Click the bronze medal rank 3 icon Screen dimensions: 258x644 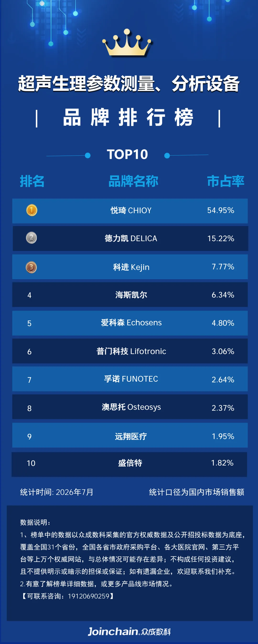[31, 267]
